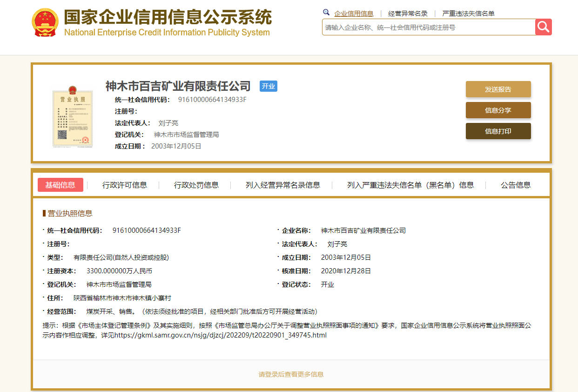Viewport: 578px width, 392px height.
Task: Click the 信息分享 button
Action: [x=498, y=110]
